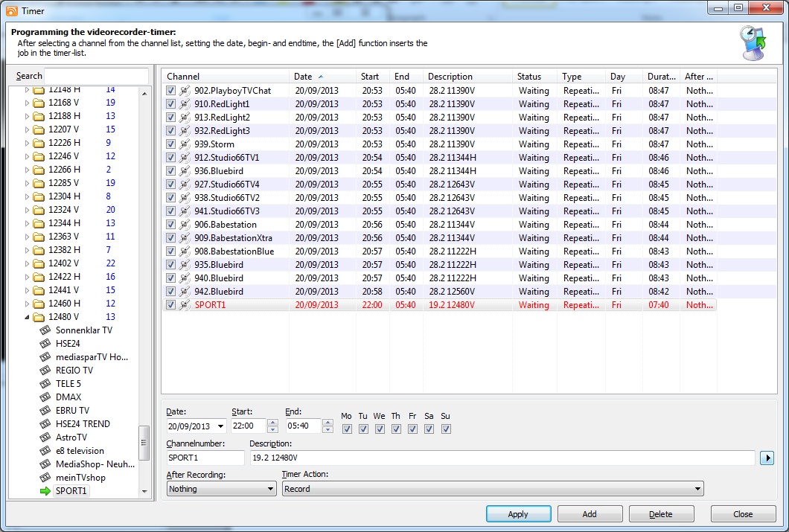Click the satellite icon next to 939.Storm row
The height and width of the screenshot is (532, 789).
click(185, 144)
